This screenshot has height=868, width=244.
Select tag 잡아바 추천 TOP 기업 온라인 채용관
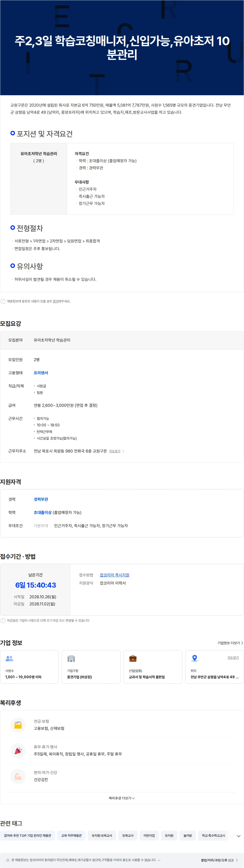(28, 835)
